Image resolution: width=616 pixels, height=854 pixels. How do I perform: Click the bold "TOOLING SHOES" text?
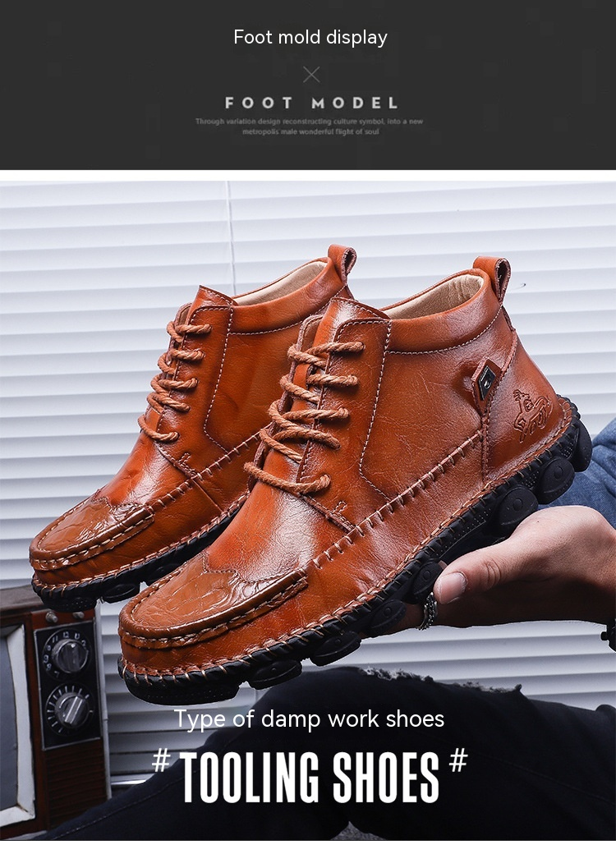[x=310, y=776]
